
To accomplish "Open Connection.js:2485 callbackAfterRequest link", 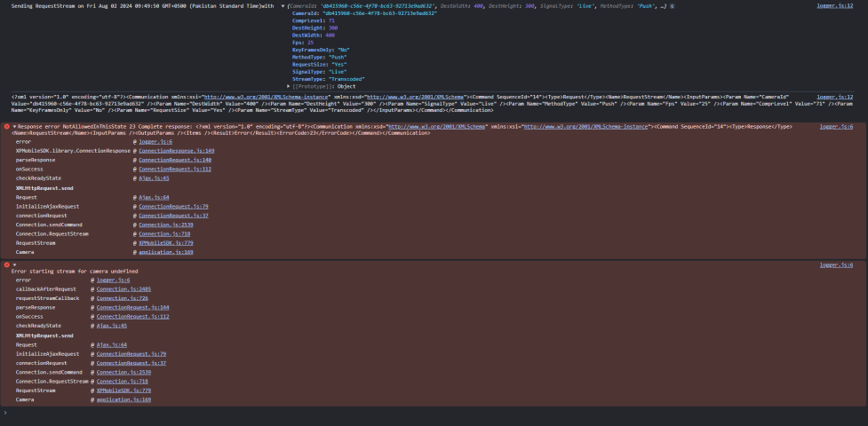I will click(x=123, y=289).
